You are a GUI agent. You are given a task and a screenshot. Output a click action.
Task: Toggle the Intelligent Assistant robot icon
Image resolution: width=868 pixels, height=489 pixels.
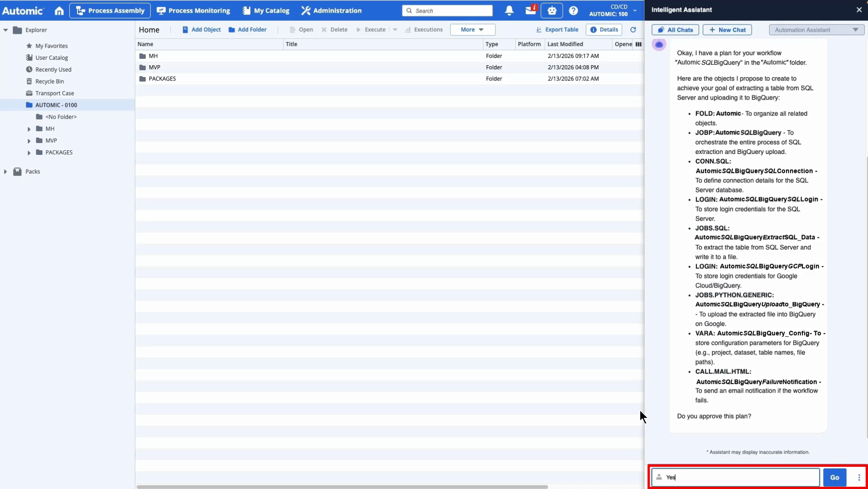[x=551, y=10]
